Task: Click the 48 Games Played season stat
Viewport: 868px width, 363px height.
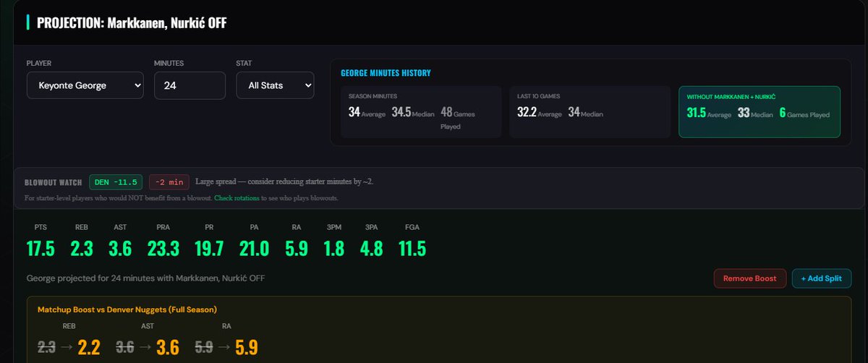Action: click(x=458, y=119)
